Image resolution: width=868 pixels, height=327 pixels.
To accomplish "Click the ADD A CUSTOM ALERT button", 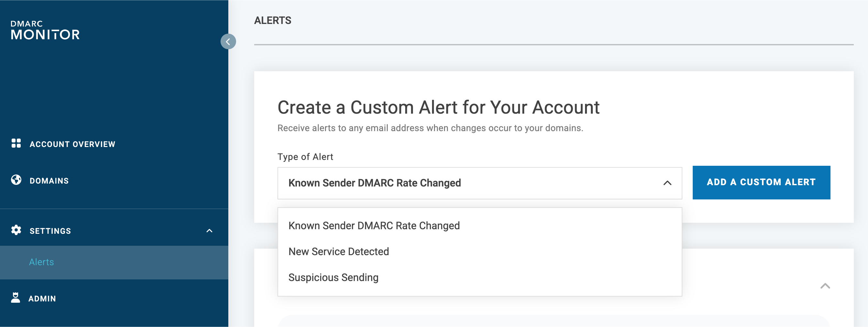I will 761,182.
